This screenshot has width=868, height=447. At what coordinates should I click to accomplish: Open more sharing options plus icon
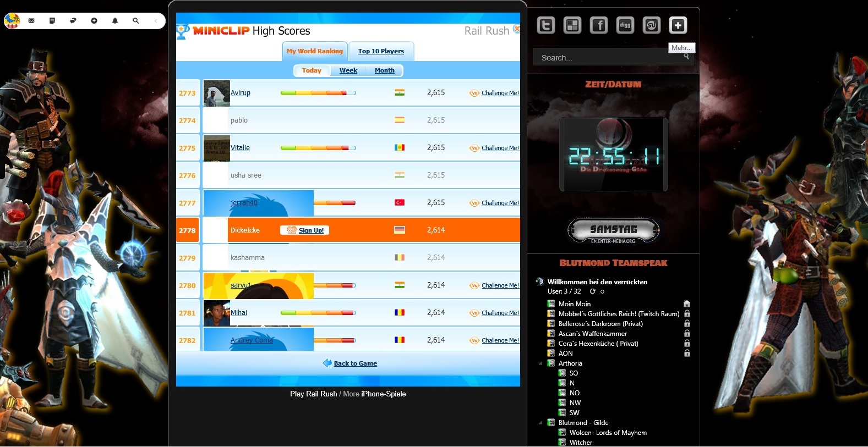tap(678, 25)
